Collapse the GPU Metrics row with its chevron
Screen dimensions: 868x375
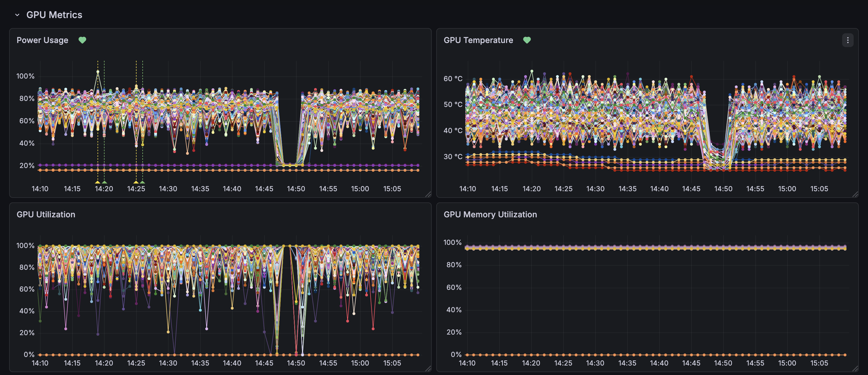18,15
